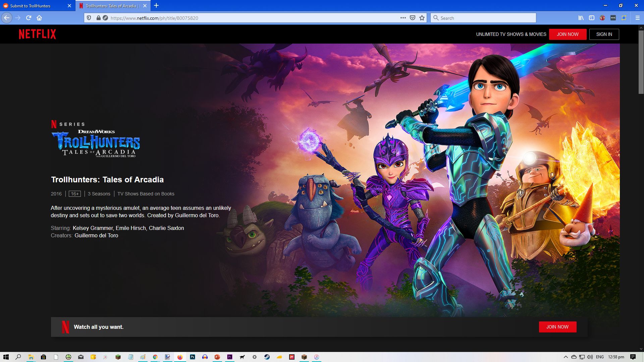Image resolution: width=644 pixels, height=362 pixels.
Task: Open a new browser tab
Action: (x=156, y=6)
